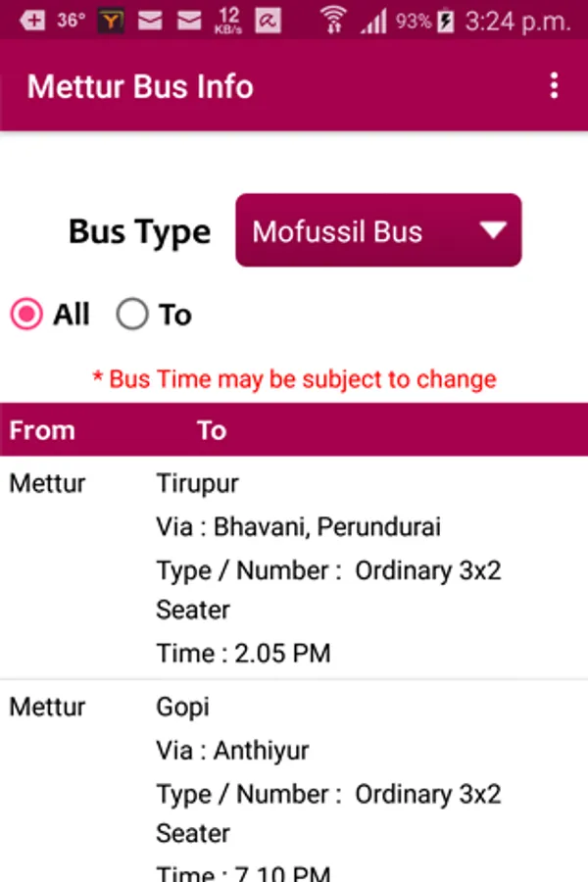Open the Tirupur bus route entry
This screenshot has width=588, height=882.
click(198, 484)
